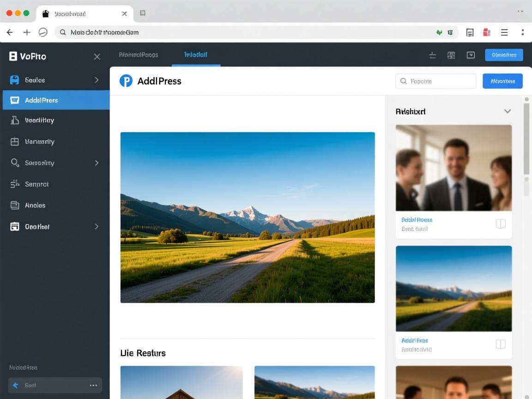Click the AddlPress round P logo

pos(126,81)
